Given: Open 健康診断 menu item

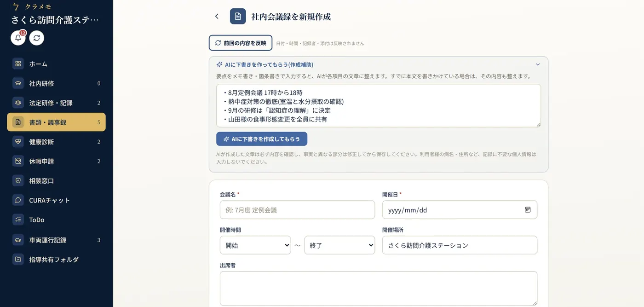Looking at the screenshot, I should [x=56, y=142].
